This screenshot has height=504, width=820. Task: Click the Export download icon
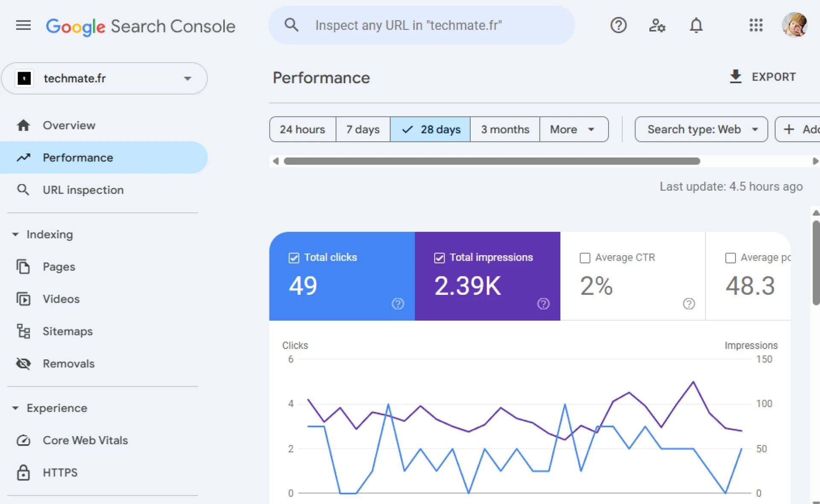coord(735,77)
